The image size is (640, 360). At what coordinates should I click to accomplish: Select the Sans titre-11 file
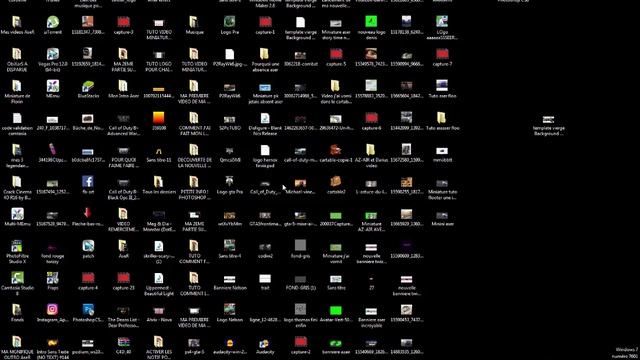click(x=159, y=151)
